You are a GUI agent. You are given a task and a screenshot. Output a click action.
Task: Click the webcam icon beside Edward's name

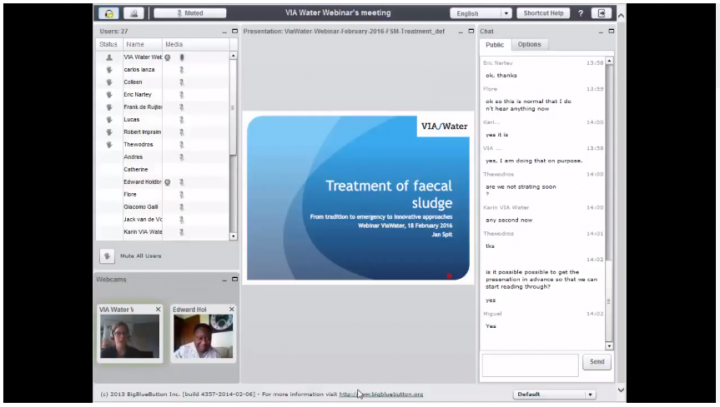pyautogui.click(x=168, y=182)
